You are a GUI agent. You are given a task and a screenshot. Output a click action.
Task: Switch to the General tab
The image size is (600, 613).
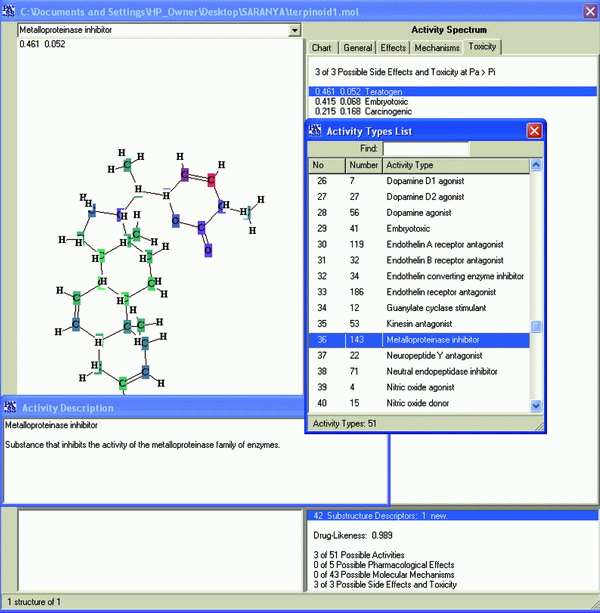pos(357,48)
